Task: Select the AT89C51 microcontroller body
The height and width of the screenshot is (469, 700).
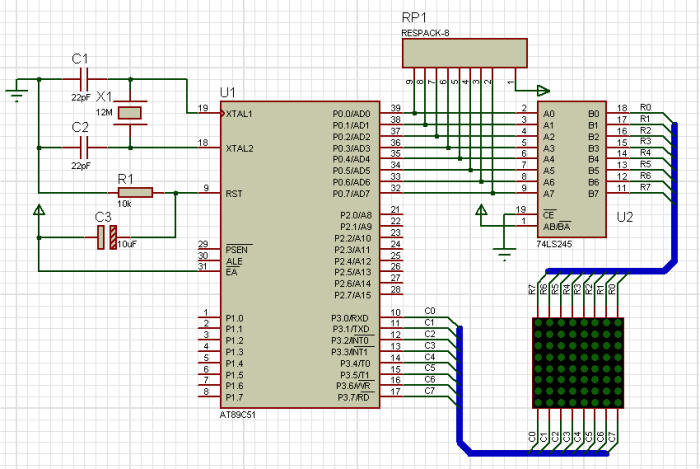Action: pyautogui.click(x=300, y=254)
